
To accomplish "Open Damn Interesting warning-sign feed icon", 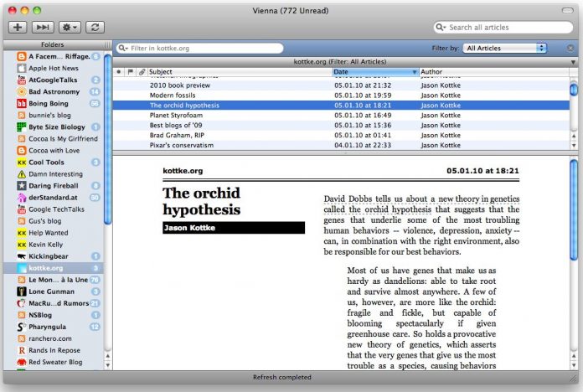I will pyautogui.click(x=22, y=174).
